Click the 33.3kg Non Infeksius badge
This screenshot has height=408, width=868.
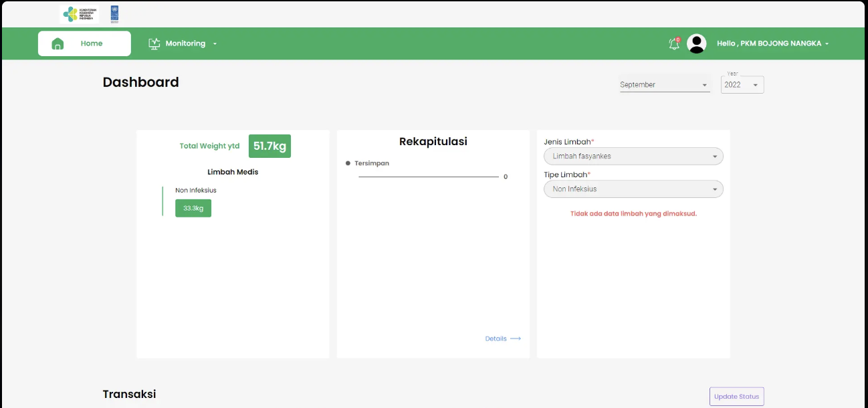pyautogui.click(x=193, y=208)
